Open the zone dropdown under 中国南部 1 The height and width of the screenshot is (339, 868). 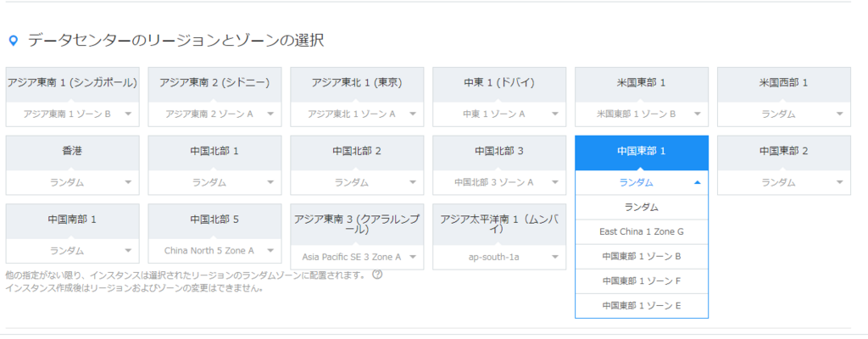click(73, 251)
